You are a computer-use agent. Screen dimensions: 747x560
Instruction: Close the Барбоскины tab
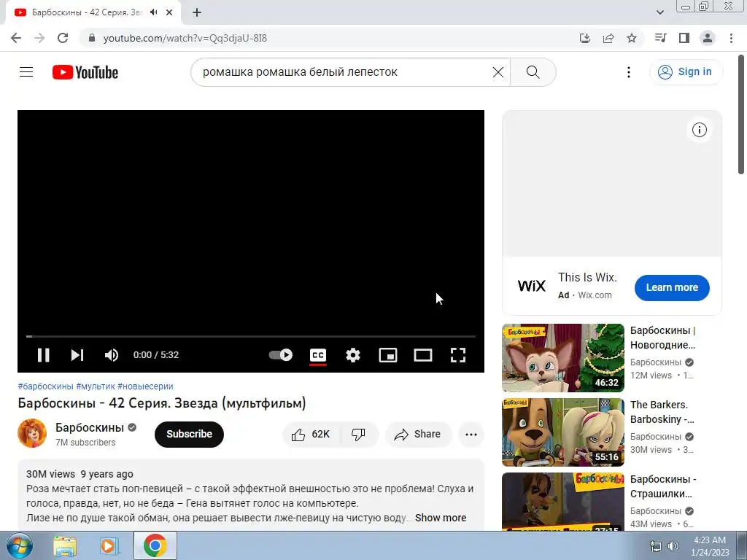tap(169, 12)
